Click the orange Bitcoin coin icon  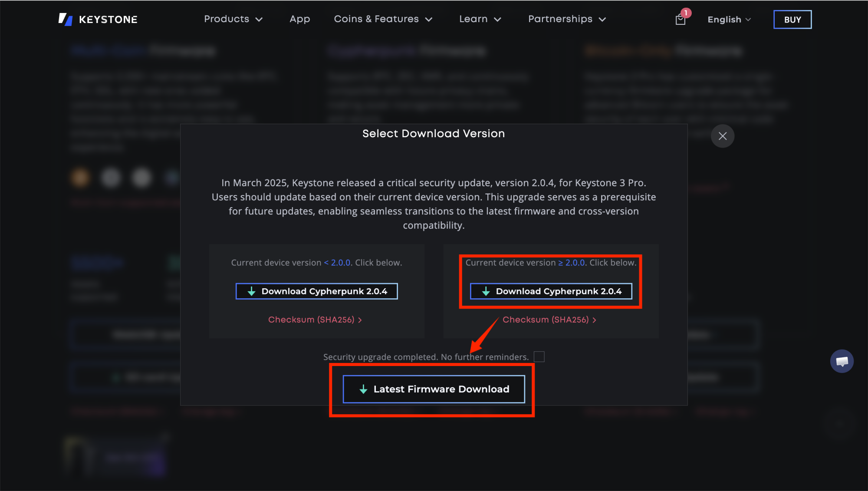80,178
